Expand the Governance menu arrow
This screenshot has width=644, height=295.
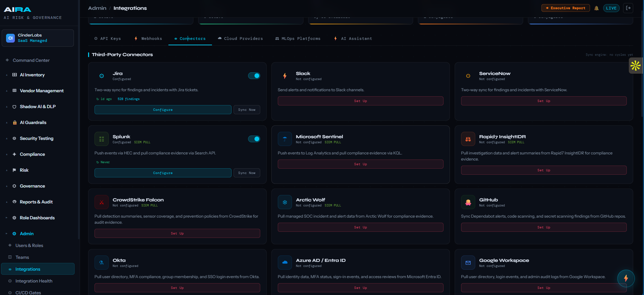tap(6, 186)
